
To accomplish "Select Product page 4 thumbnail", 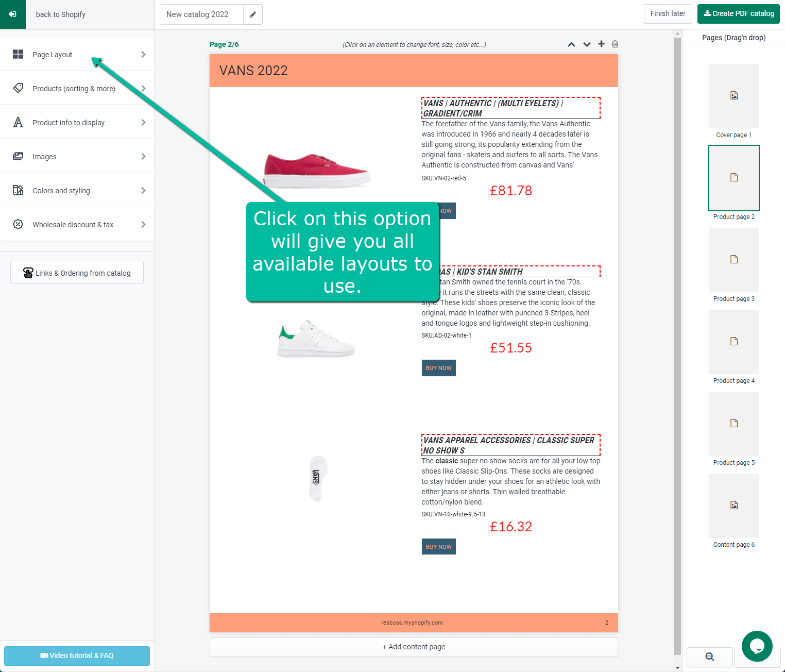I will tap(734, 342).
